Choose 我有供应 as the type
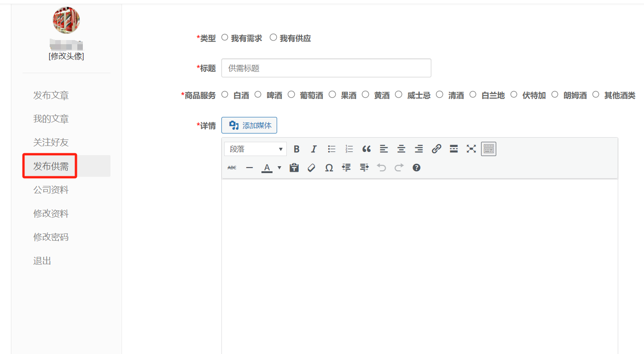 pyautogui.click(x=273, y=38)
